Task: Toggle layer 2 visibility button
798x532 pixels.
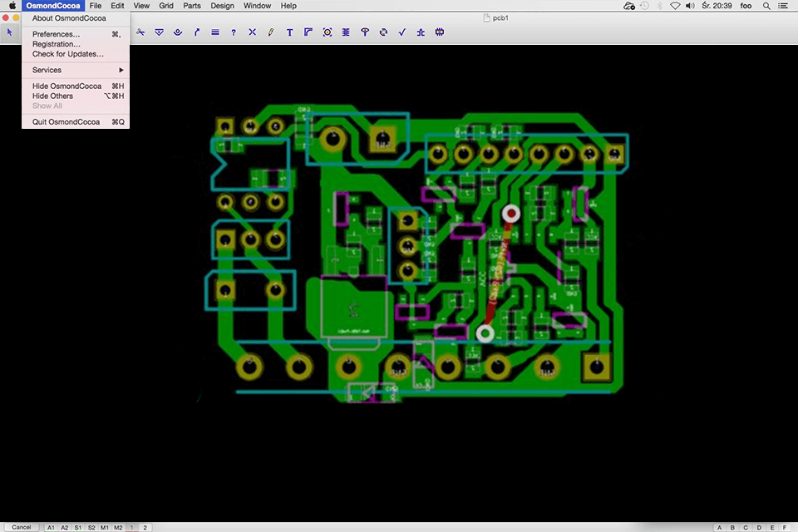Action: [x=145, y=527]
